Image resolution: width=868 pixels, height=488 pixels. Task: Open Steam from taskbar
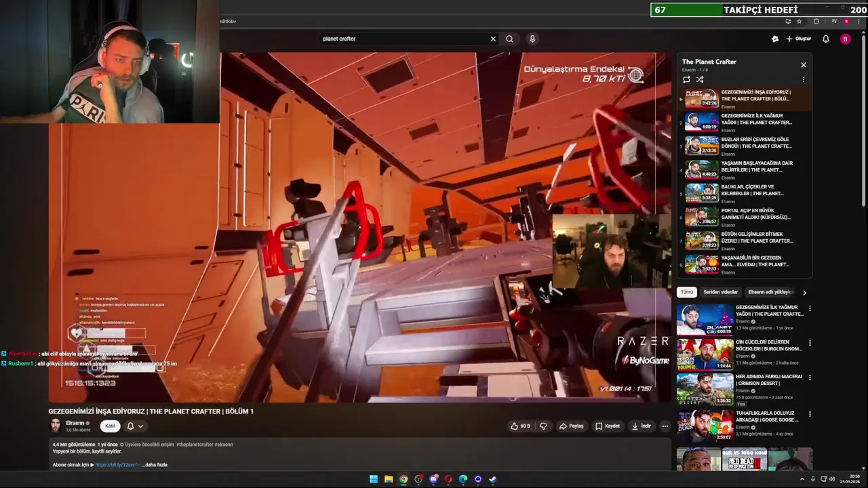493,479
